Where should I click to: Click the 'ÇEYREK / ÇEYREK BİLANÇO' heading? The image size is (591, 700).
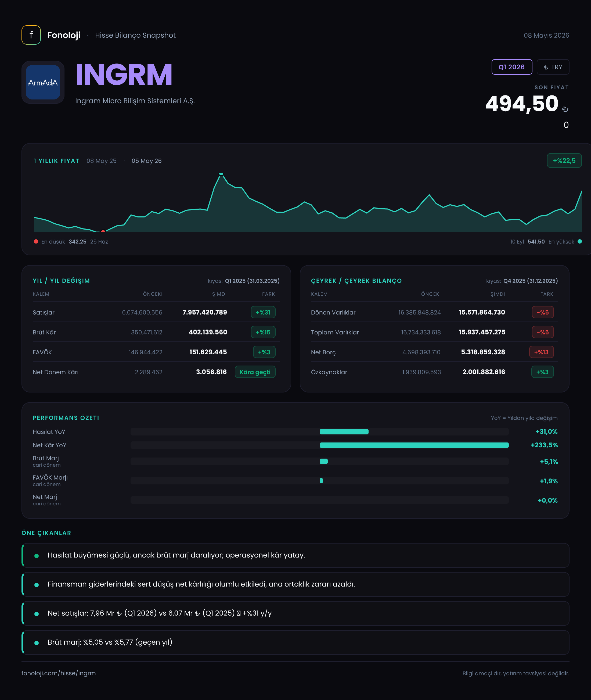(x=356, y=281)
